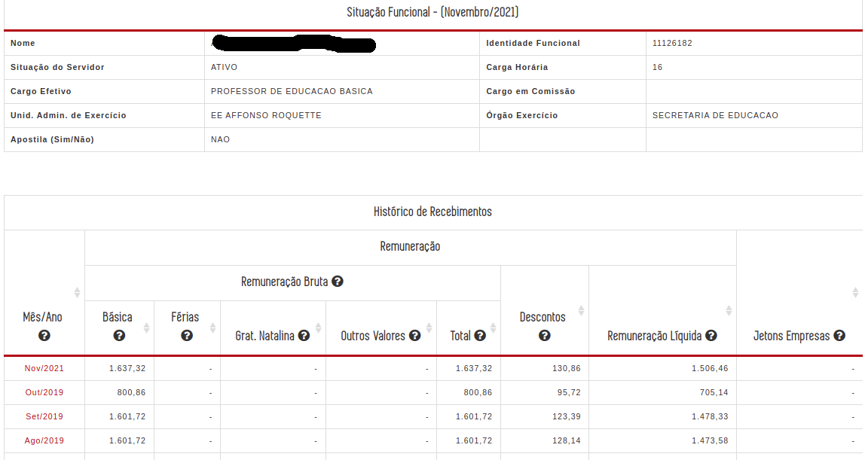Open the Jetons Empresas help icon
Screen dimensions: 868x460
pos(840,336)
